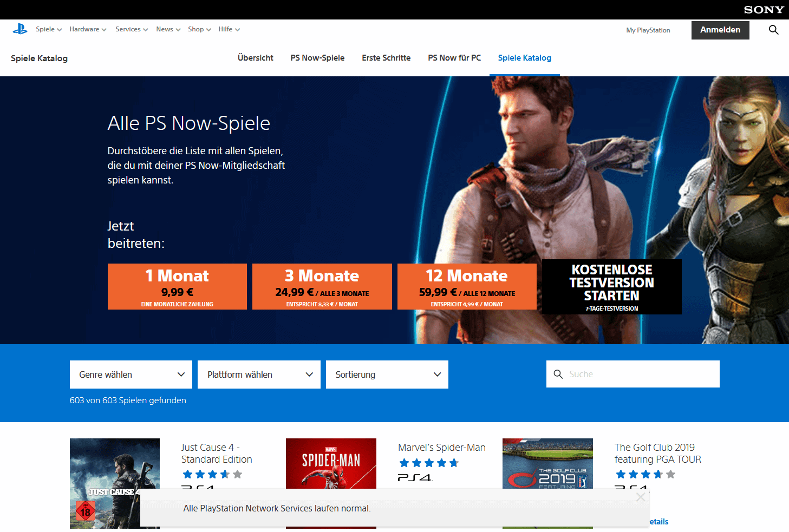This screenshot has height=532, width=789.
Task: Click the magnifier icon in Suche field
Action: pos(558,374)
